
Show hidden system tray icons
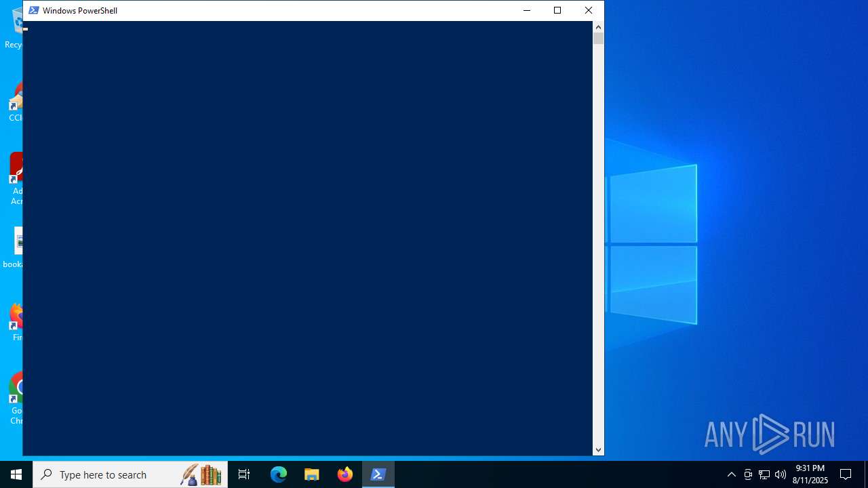pos(732,474)
